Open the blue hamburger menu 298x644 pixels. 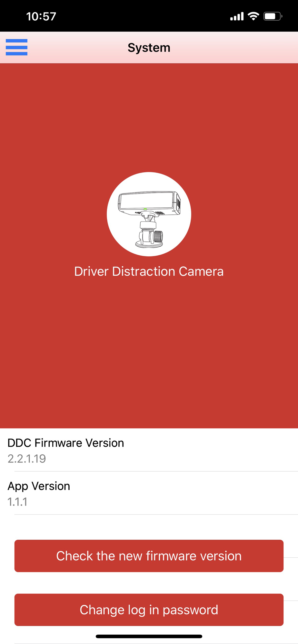click(x=16, y=47)
